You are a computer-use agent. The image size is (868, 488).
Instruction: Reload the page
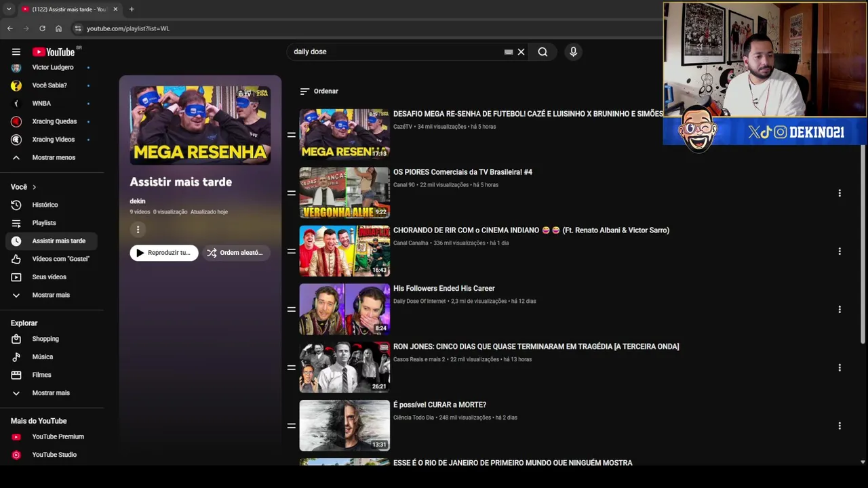(42, 28)
